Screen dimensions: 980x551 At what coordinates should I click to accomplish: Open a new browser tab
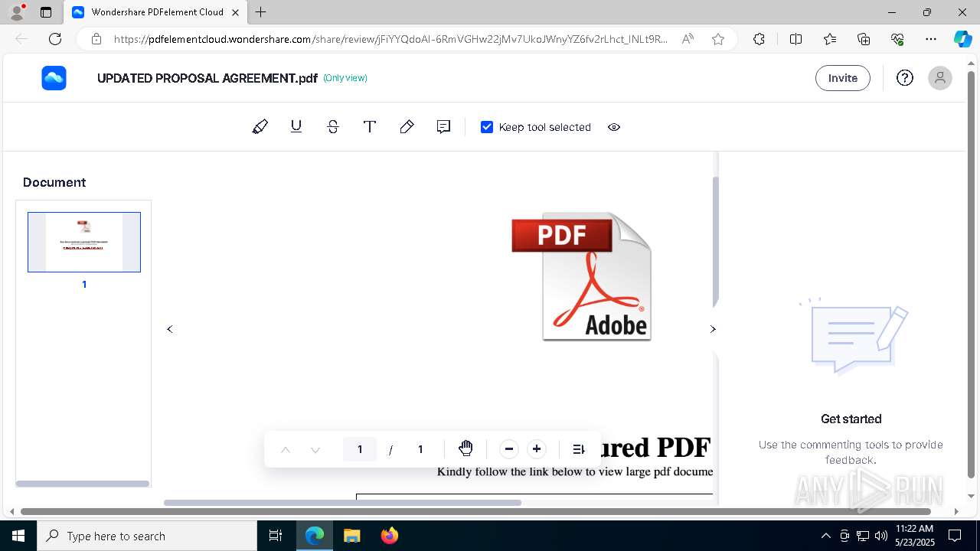261,12
